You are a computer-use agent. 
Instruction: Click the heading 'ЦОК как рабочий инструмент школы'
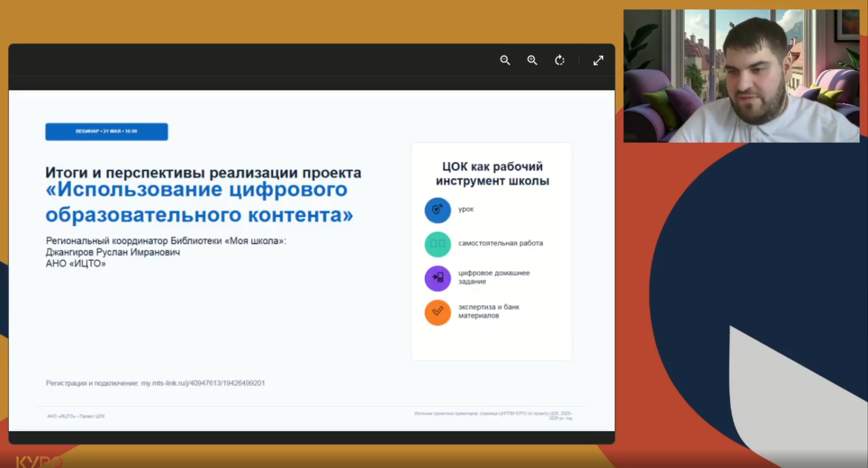[x=492, y=174]
